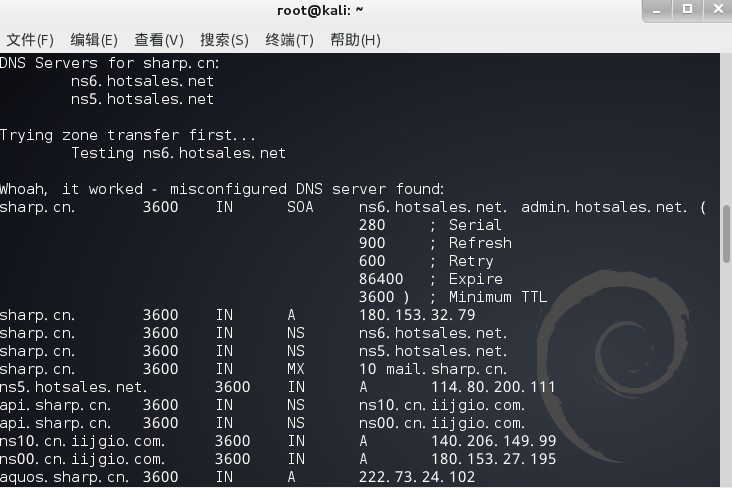Click aquos.sharp.cn. hostname
The height and width of the screenshot is (488, 732).
[x=64, y=477]
